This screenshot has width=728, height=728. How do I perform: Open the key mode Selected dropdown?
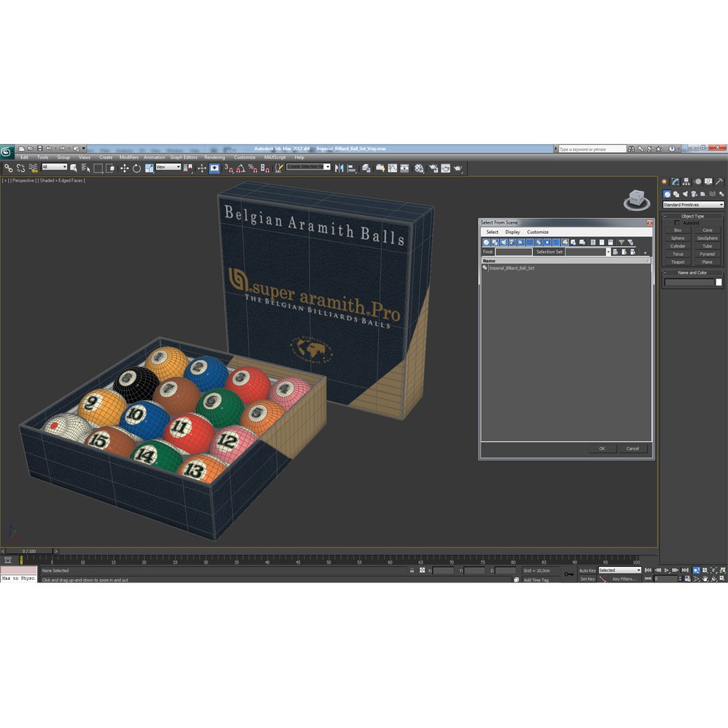[620, 570]
